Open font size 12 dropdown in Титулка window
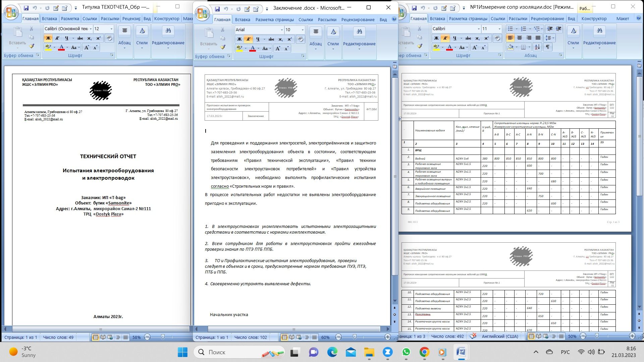644x362 pixels. click(111, 29)
